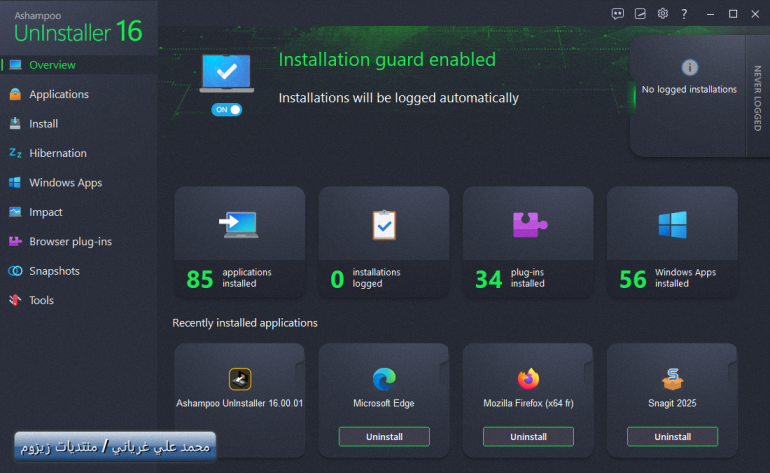Click Ashampoo UnInstaller 16.00.01 name label

click(x=240, y=403)
